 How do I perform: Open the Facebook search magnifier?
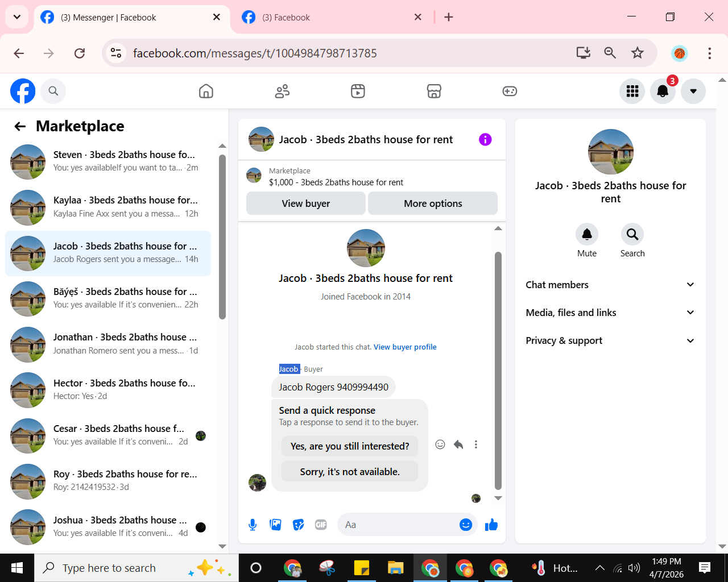tap(53, 91)
